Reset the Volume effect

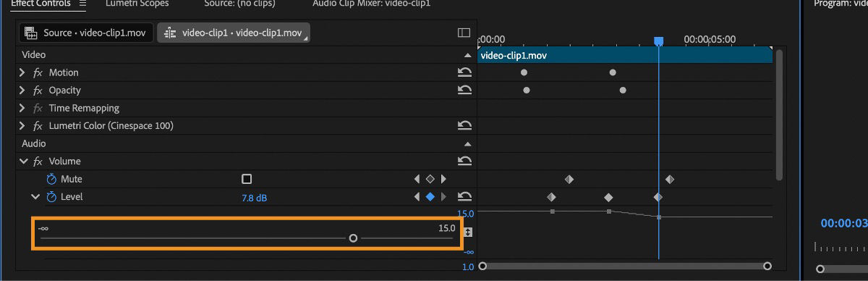pos(465,162)
